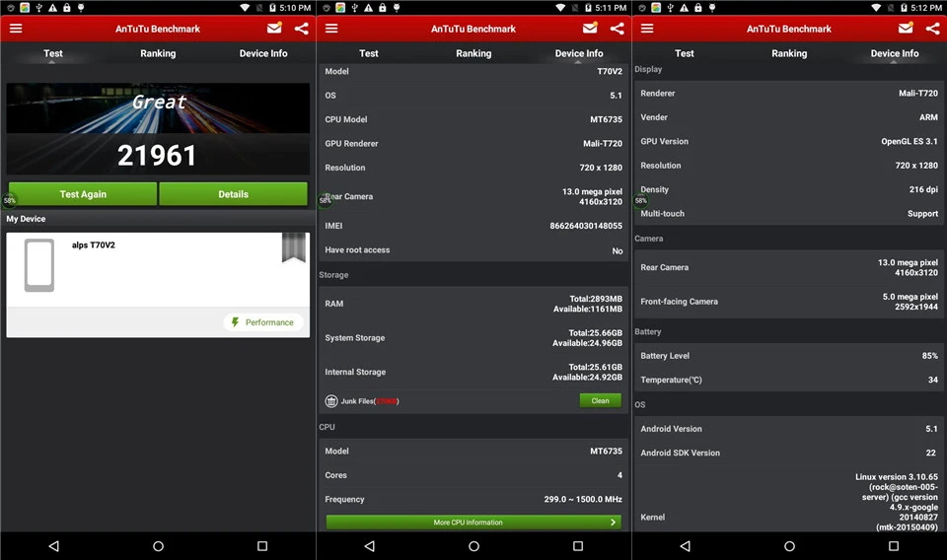The image size is (947, 560).
Task: Tap Have root access row
Action: (473, 249)
